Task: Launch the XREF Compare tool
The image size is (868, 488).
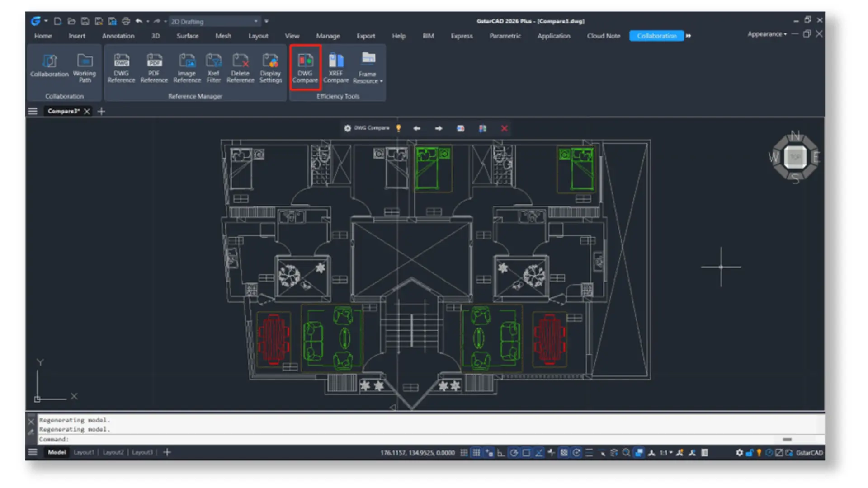Action: tap(336, 67)
